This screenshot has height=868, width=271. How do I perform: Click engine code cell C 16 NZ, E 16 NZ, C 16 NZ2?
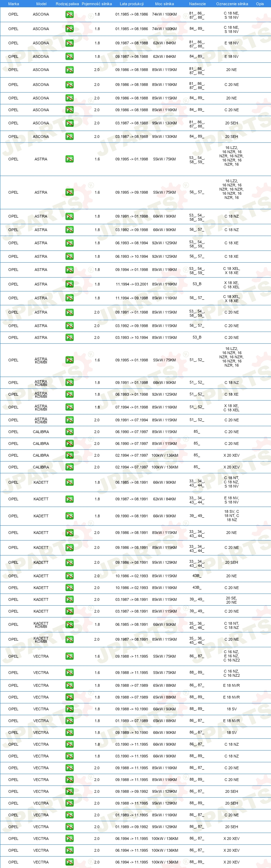point(231,656)
